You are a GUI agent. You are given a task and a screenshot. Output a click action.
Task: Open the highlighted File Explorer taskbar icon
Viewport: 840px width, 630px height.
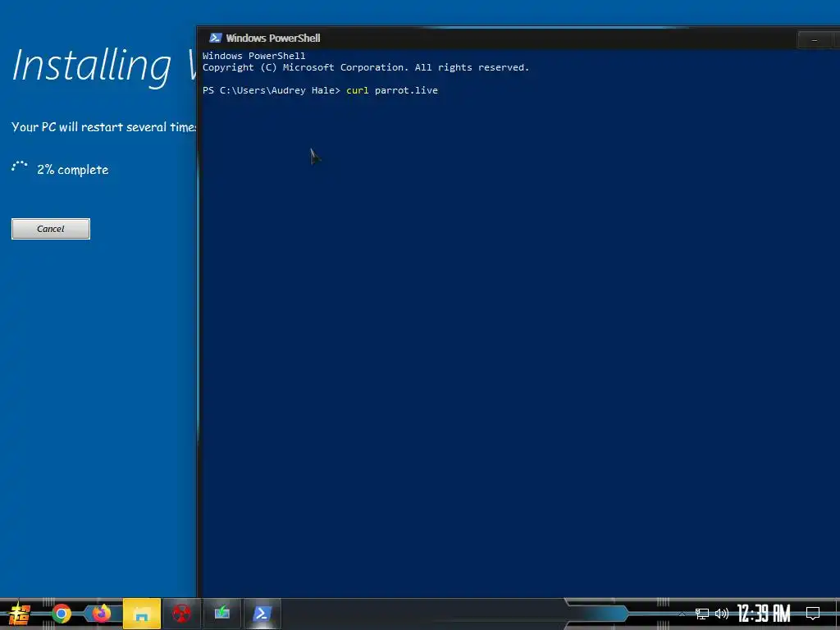[141, 614]
